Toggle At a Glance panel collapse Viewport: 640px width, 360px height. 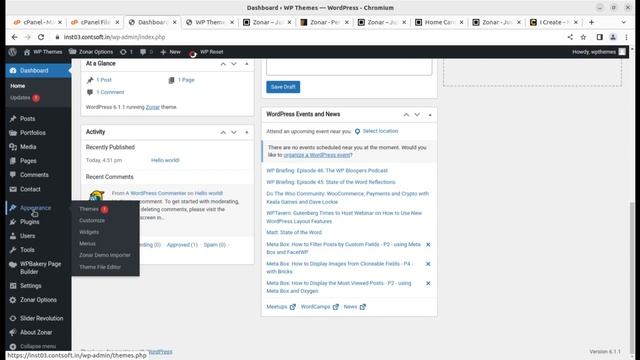(247, 64)
